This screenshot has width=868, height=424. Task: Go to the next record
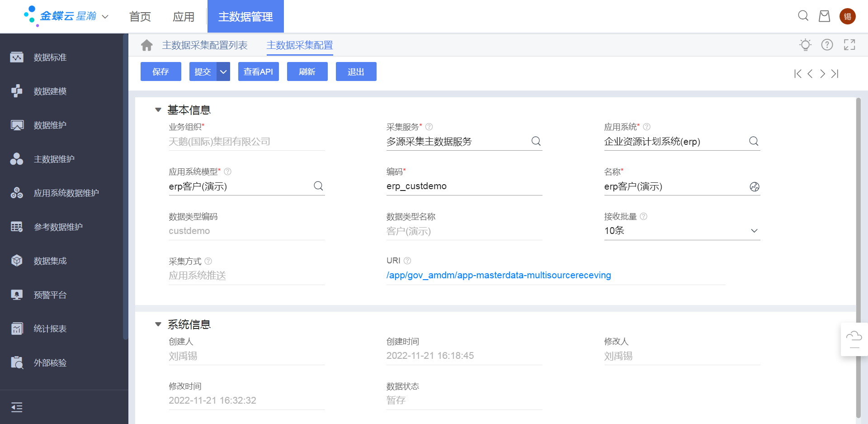[822, 74]
